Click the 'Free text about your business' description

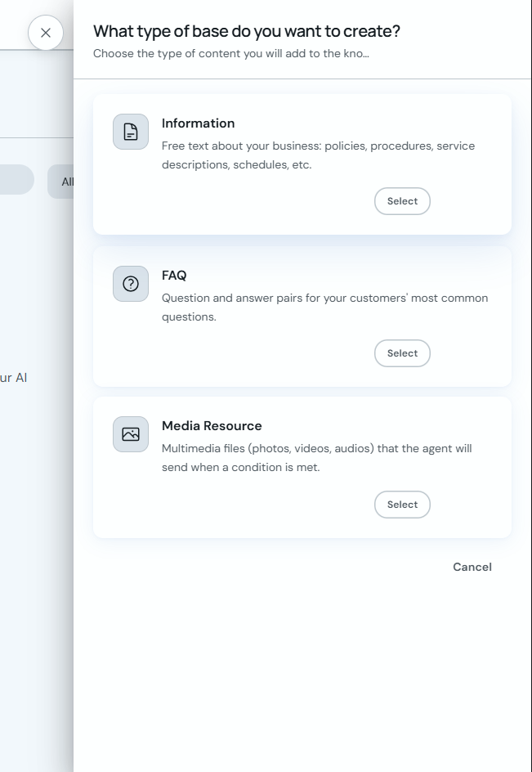(319, 155)
